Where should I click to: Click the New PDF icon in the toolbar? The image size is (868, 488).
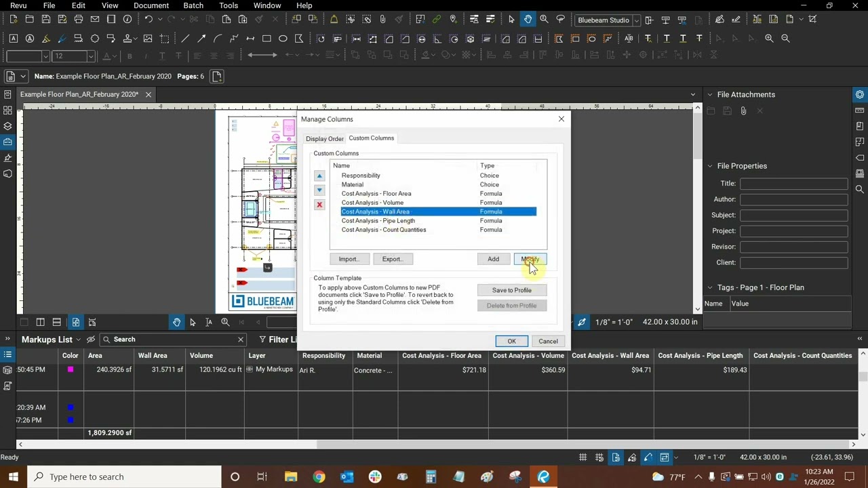14,20
